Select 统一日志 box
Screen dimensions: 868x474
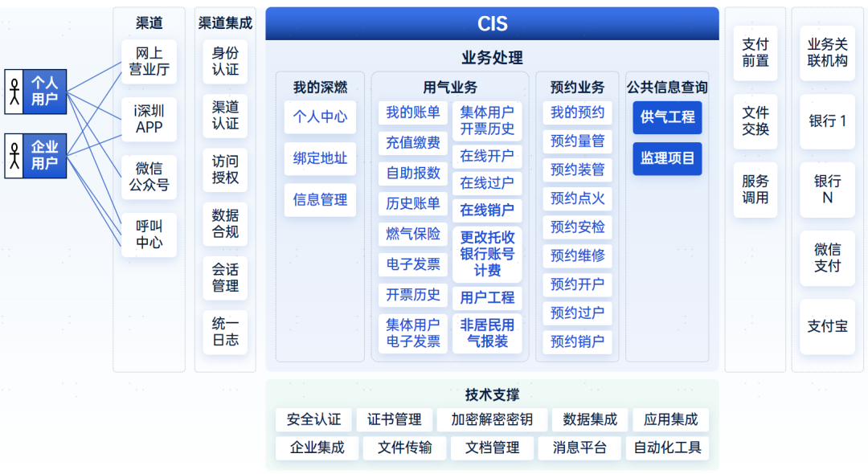tap(225, 332)
